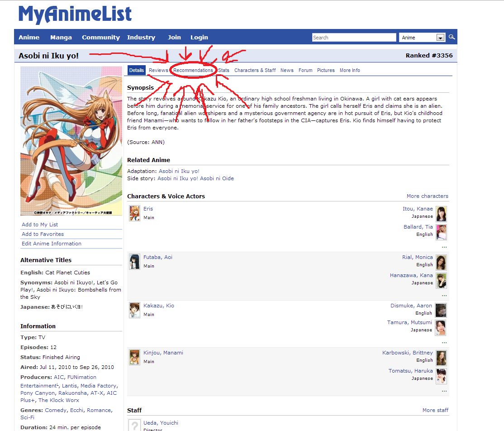Go to the News tab
Image resolution: width=504 pixels, height=431 pixels.
(287, 70)
